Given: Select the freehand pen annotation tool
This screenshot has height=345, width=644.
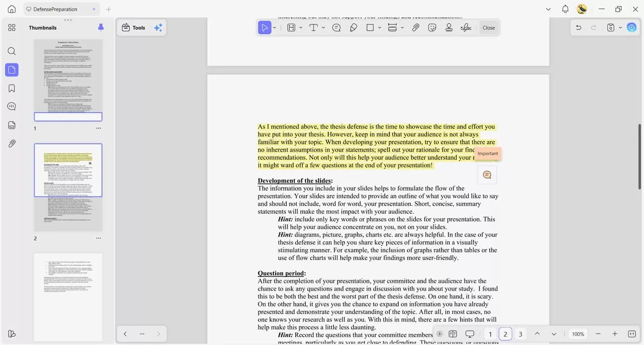Looking at the screenshot, I should 353,27.
